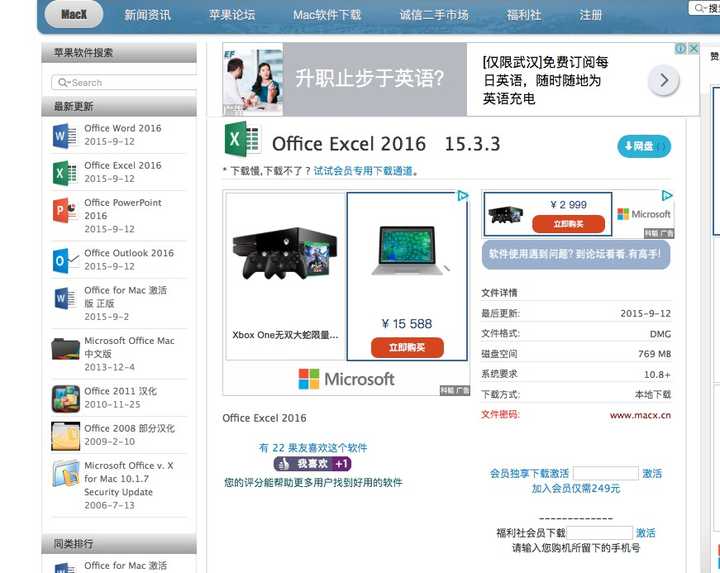Click the www.macx.cn password text
The image size is (720, 573).
click(640, 415)
